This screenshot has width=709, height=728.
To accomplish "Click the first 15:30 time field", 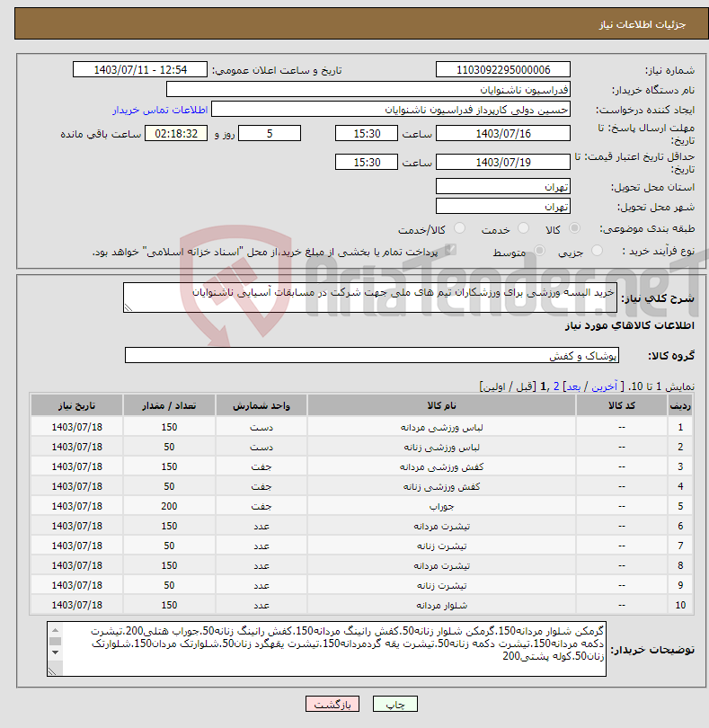I will (367, 133).
